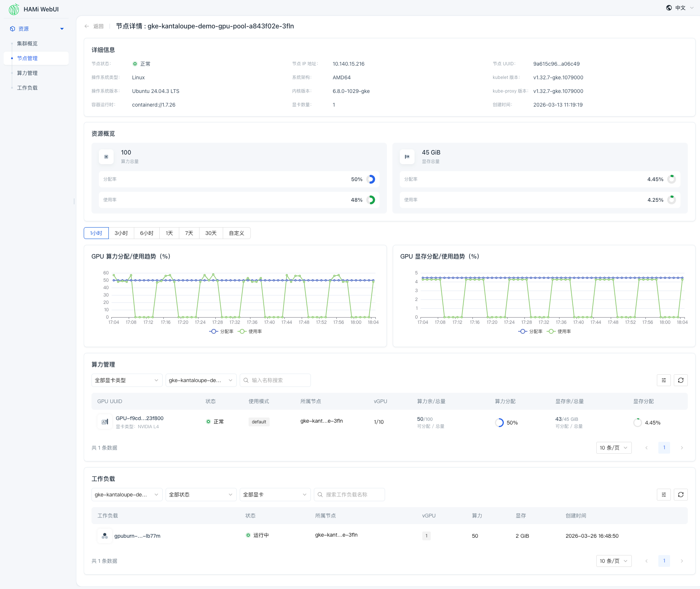Click refresh icon in 算力管理 section
This screenshot has height=589, width=700.
point(680,380)
